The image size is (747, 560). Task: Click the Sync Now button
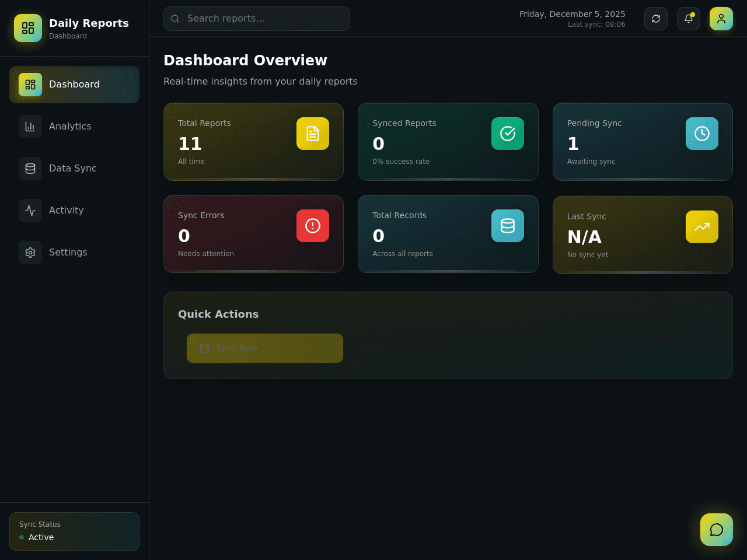tap(265, 348)
